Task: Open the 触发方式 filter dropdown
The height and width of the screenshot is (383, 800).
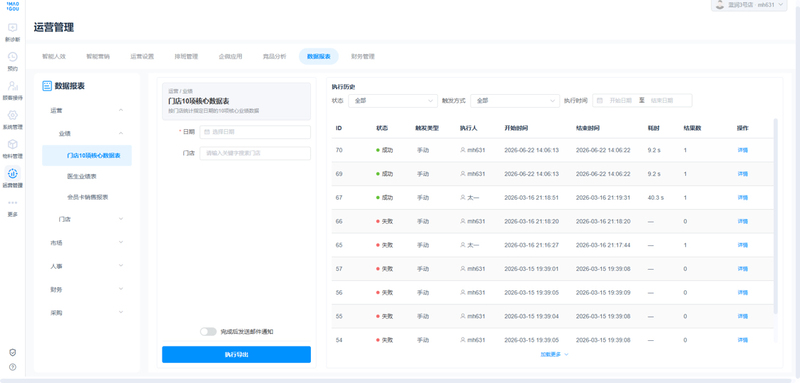Action: (x=515, y=100)
